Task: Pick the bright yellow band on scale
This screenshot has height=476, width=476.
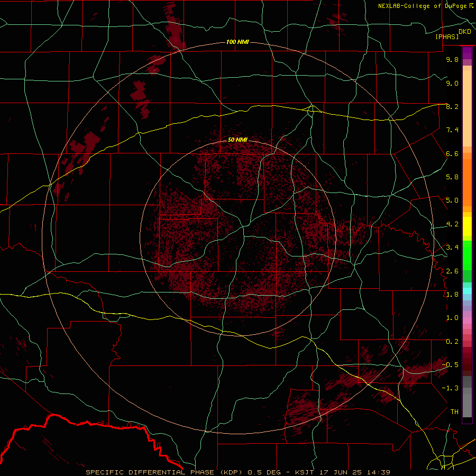Action: tap(467, 226)
